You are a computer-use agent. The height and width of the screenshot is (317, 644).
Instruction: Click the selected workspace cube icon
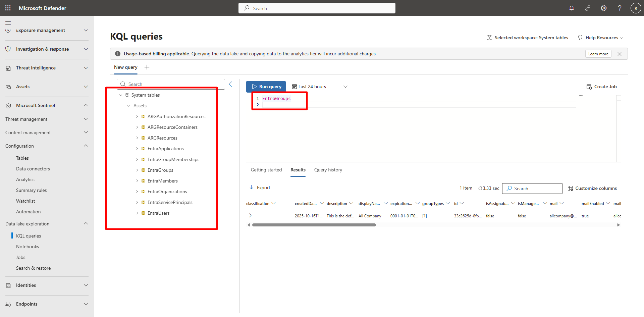(489, 38)
